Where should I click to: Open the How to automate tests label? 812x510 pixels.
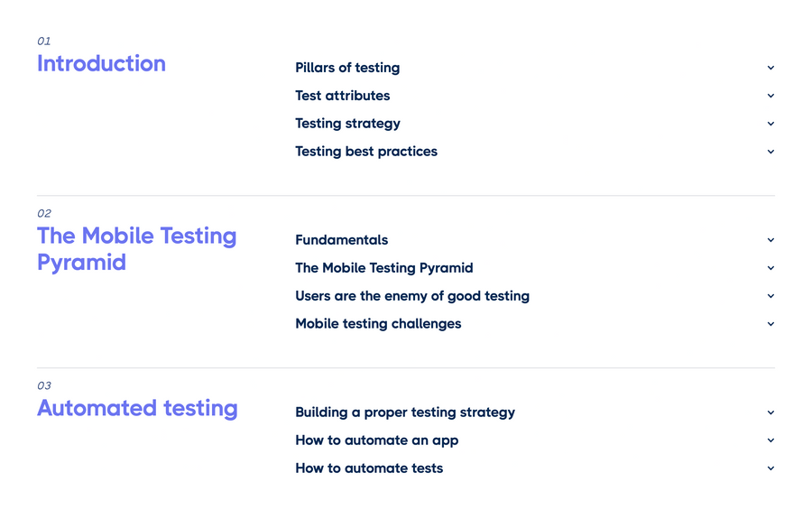(369, 468)
